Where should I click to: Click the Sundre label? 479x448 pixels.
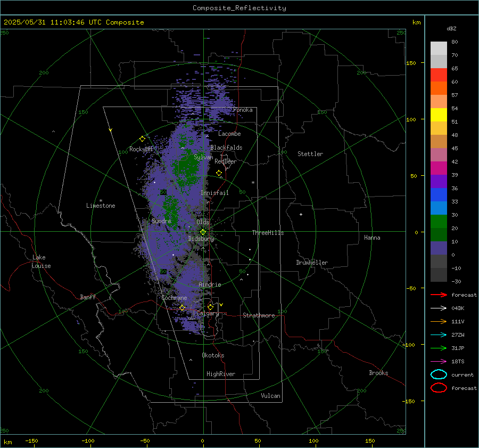161,221
